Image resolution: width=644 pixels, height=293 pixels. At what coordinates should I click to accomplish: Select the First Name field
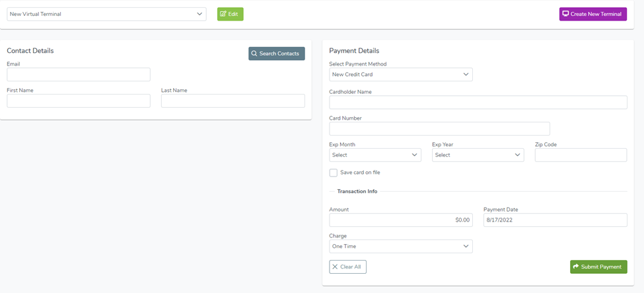[79, 101]
